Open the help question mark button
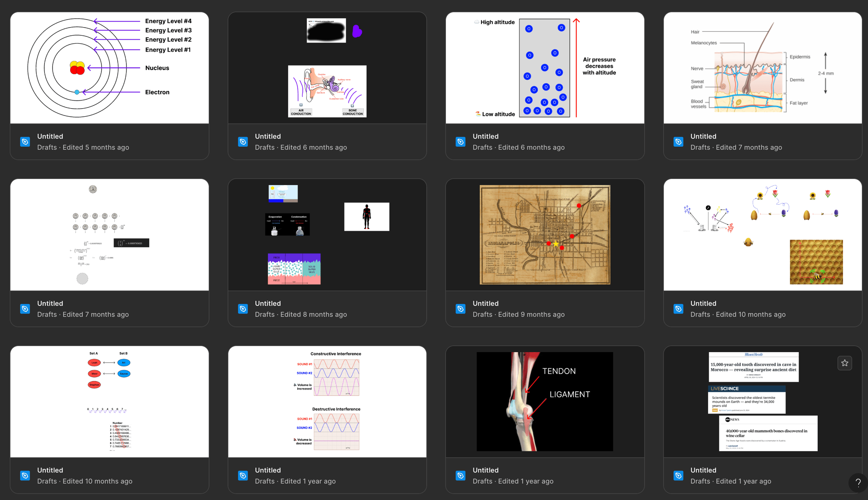This screenshot has width=868, height=500. click(858, 483)
